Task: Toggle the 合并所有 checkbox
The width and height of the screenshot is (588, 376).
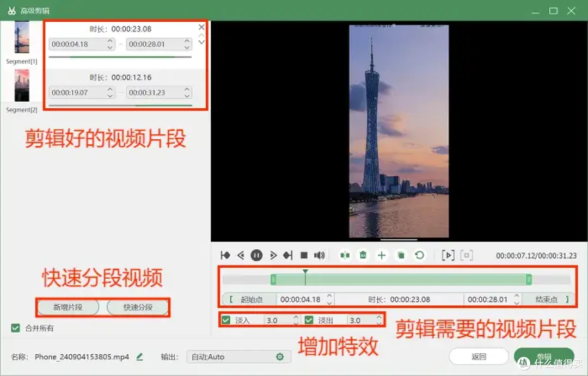Action: click(x=15, y=328)
